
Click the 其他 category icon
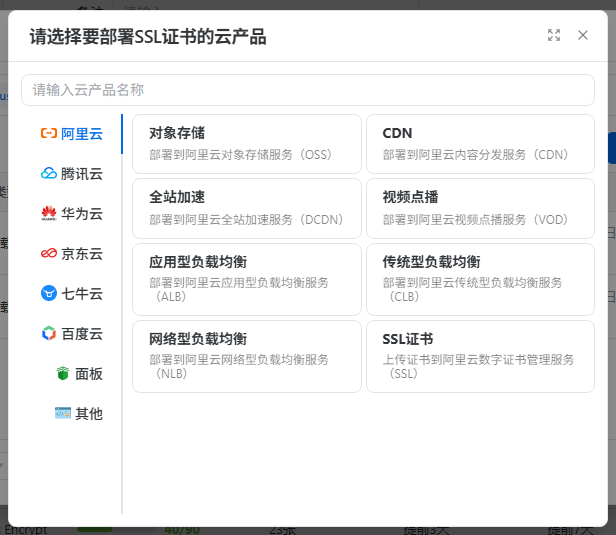[63, 413]
